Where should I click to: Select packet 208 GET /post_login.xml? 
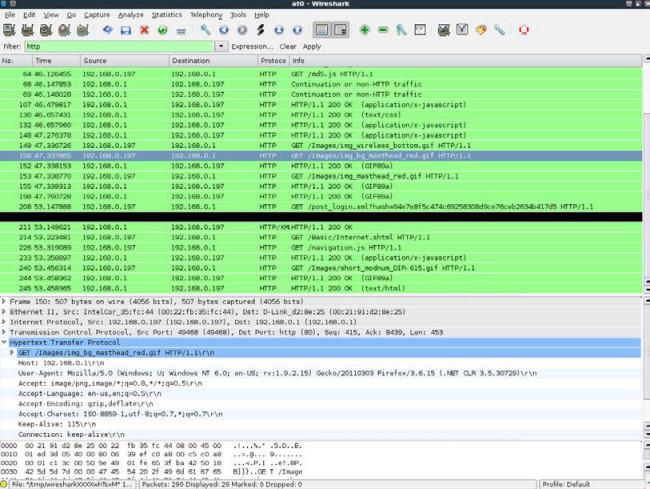pos(321,206)
